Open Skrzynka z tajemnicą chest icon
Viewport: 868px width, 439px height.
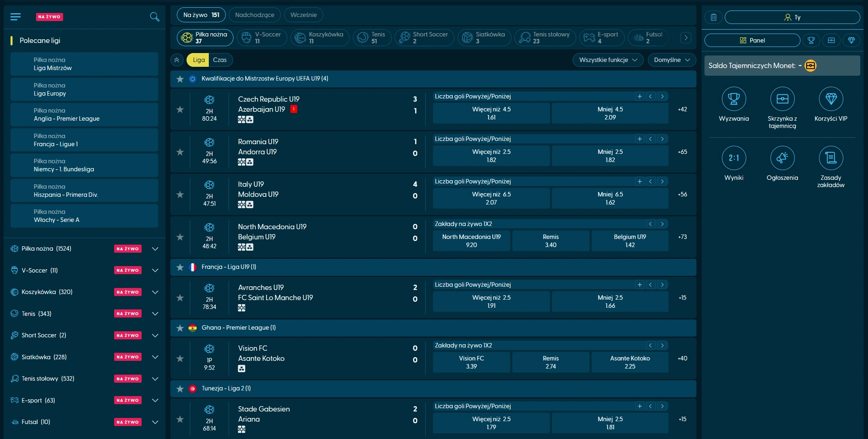click(x=782, y=99)
